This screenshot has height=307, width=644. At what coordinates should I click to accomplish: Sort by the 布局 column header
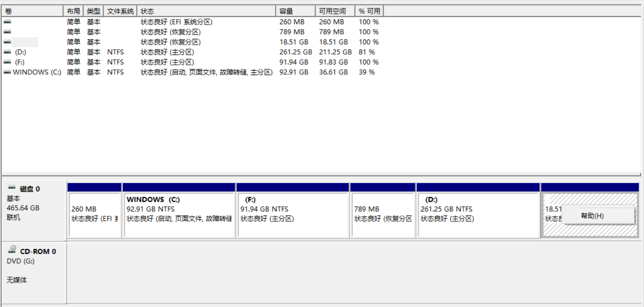click(x=74, y=11)
